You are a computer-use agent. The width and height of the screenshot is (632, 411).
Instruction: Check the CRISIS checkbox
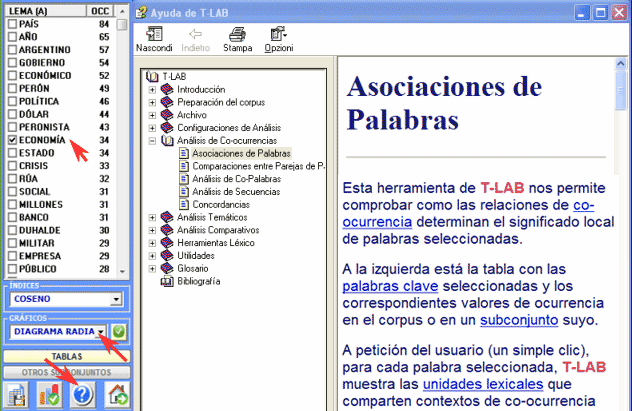click(x=12, y=166)
